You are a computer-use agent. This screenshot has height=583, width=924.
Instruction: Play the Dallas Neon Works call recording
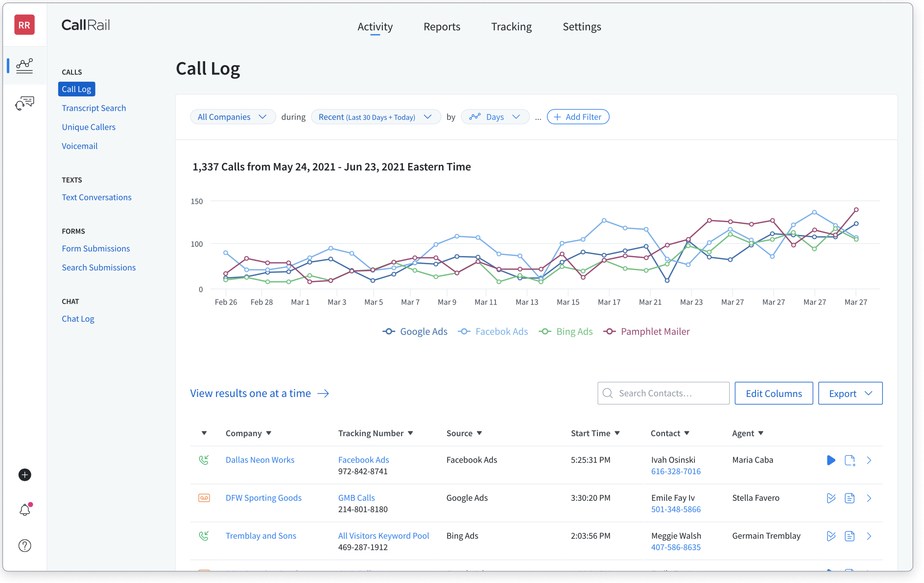[831, 460]
